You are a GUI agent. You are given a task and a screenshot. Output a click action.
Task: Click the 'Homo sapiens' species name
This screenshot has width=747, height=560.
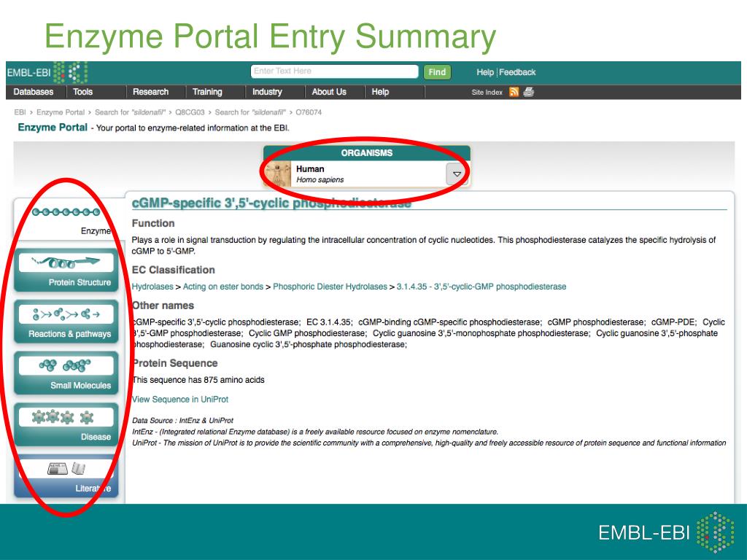[320, 180]
